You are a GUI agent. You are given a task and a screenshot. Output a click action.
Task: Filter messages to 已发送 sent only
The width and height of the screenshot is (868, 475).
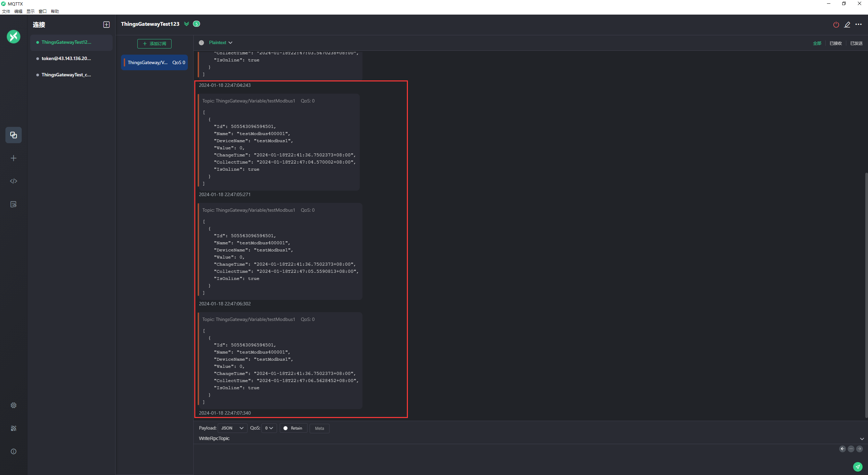[856, 43]
